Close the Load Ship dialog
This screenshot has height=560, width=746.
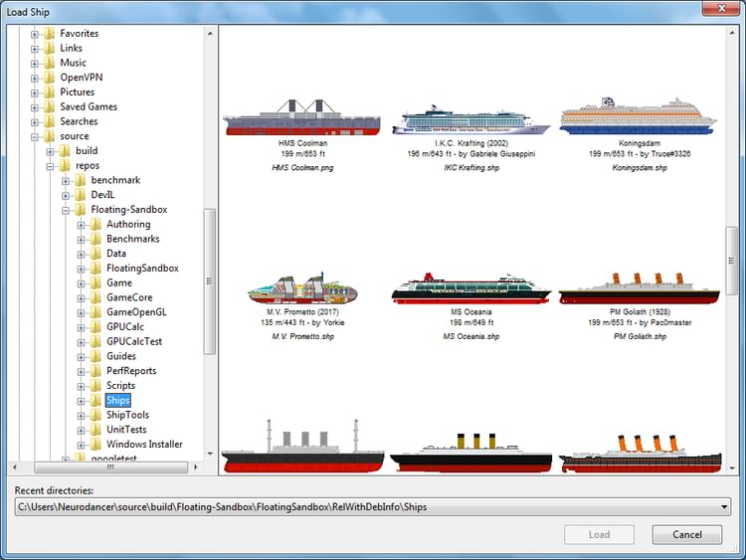(x=721, y=8)
